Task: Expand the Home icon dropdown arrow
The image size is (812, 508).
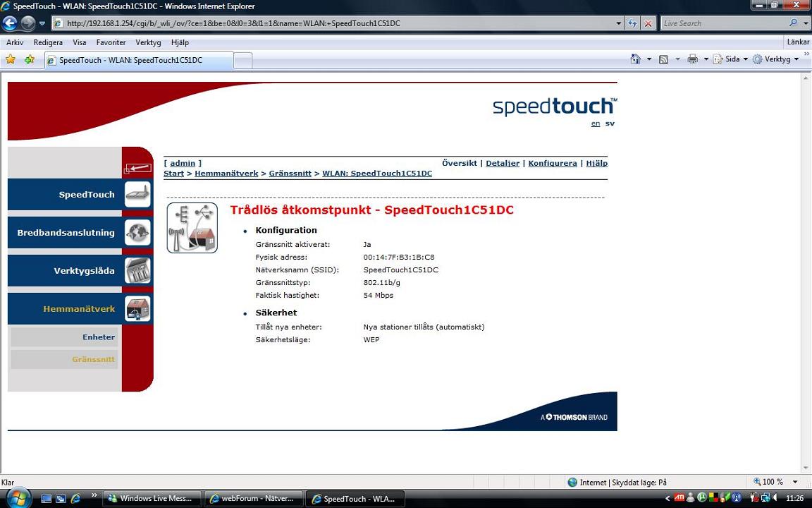Action: (x=649, y=59)
